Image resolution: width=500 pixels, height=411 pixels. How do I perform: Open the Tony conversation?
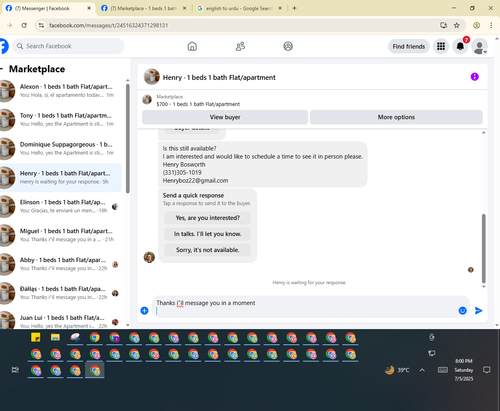61,120
